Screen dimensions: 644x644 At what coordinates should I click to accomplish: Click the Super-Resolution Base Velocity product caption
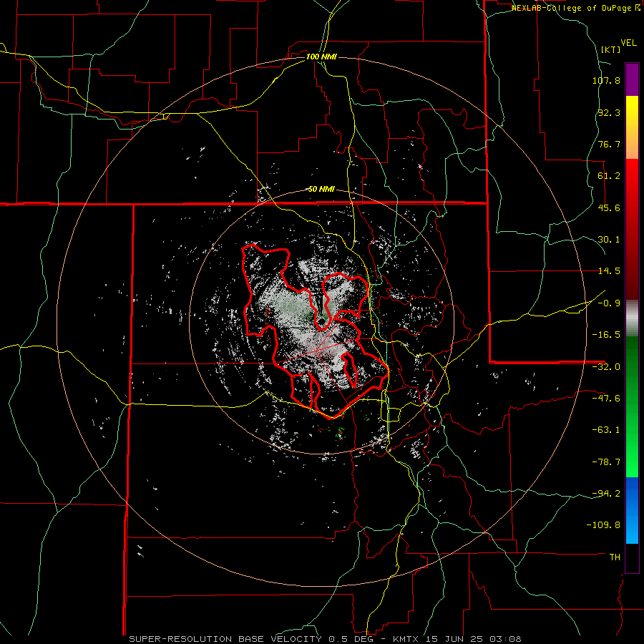325,639
